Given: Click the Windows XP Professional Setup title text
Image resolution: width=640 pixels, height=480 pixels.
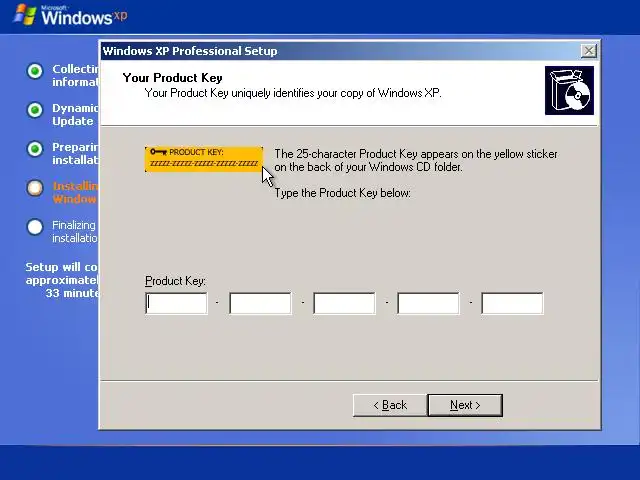Looking at the screenshot, I should 190,51.
